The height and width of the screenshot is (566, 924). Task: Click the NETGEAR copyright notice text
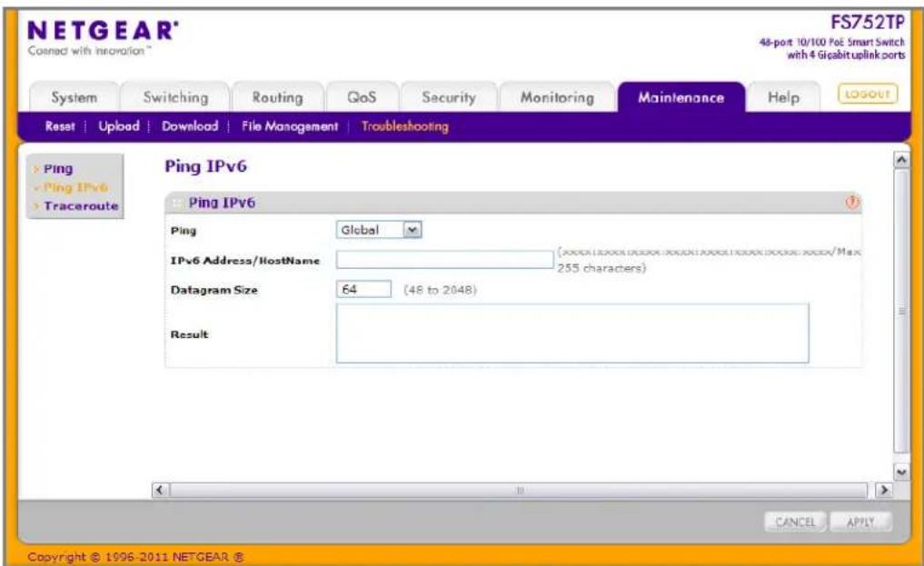click(x=135, y=557)
